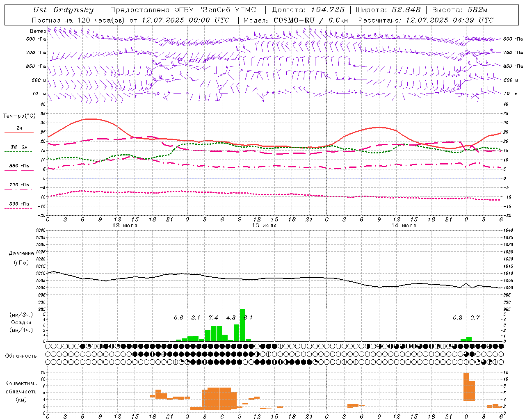Click the 7.4 precipitation total

tap(213, 317)
